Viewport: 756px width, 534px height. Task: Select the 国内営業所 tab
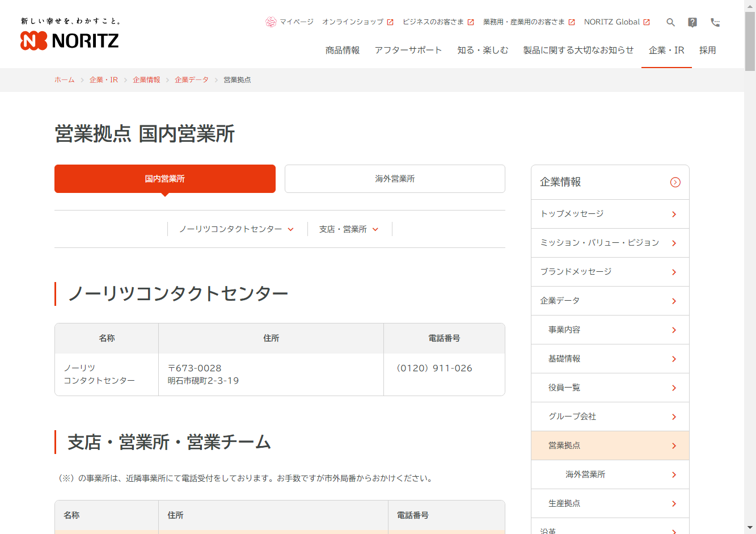(x=164, y=179)
